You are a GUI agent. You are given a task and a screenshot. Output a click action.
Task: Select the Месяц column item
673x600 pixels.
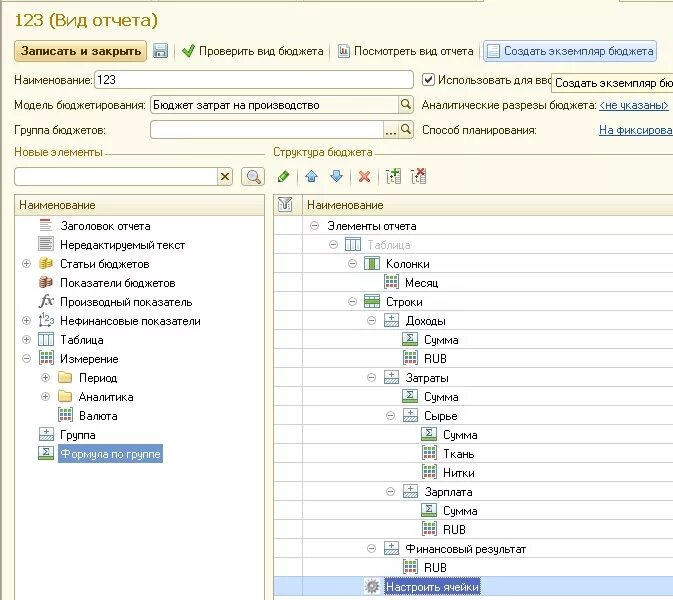pos(421,283)
